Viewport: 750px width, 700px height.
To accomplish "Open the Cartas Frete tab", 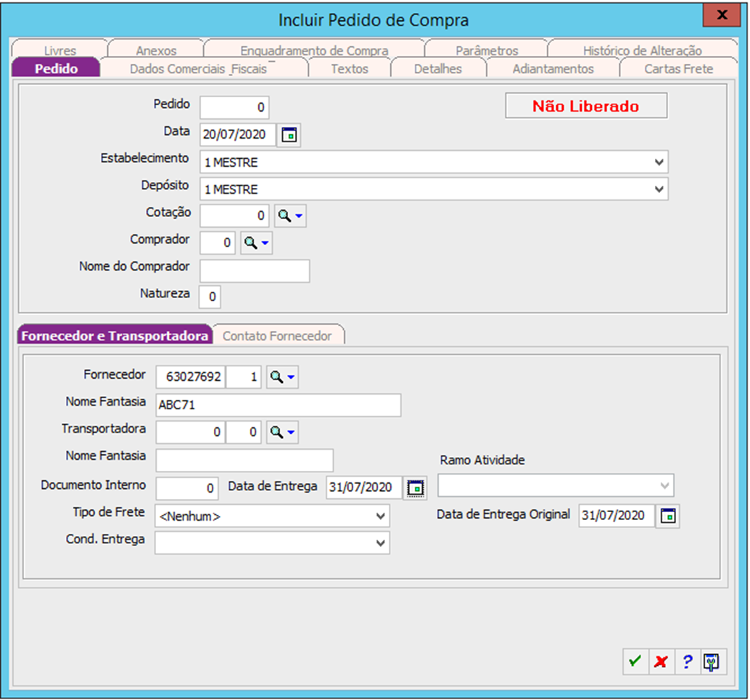I will 679,68.
